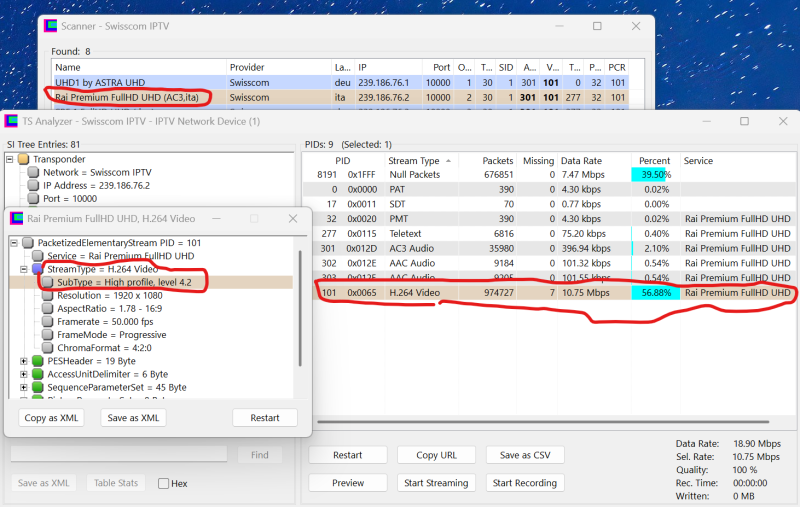The height and width of the screenshot is (507, 800).
Task: Click the gray PacketizedElementaryStream node icon
Action: tap(27, 243)
